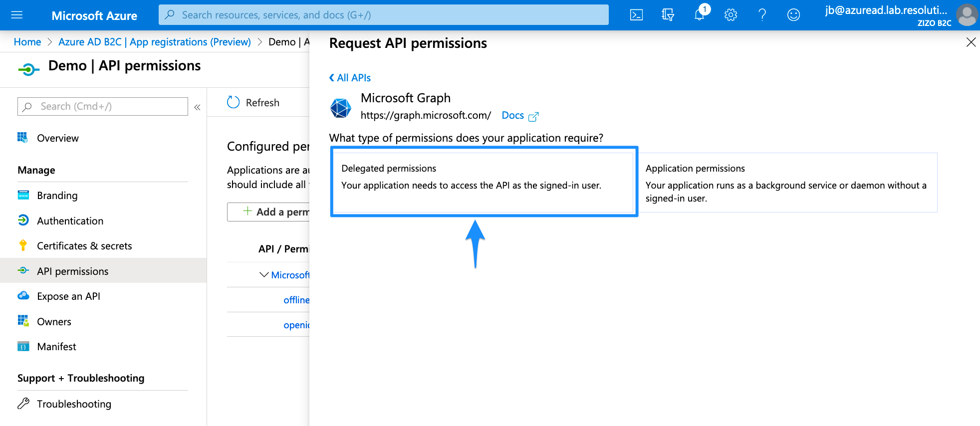Go to Home breadcrumb
Image resolution: width=980 pixels, height=426 pixels.
click(x=27, y=42)
